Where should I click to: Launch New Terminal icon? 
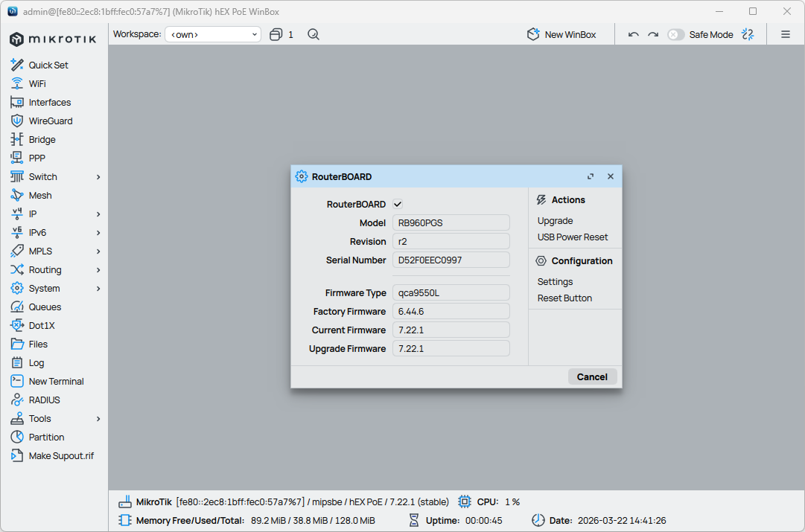point(17,381)
